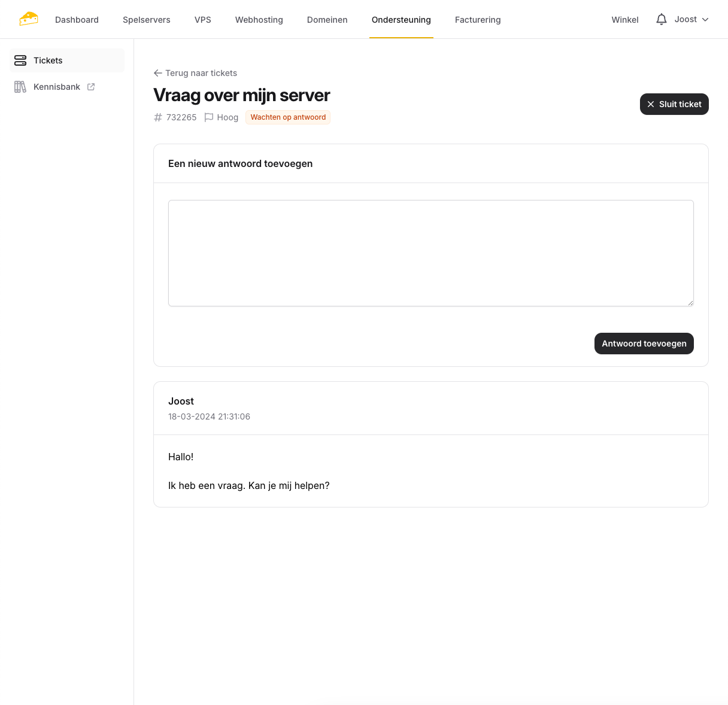Click the Wachten op antwoord status badge
The image size is (728, 705).
[288, 117]
